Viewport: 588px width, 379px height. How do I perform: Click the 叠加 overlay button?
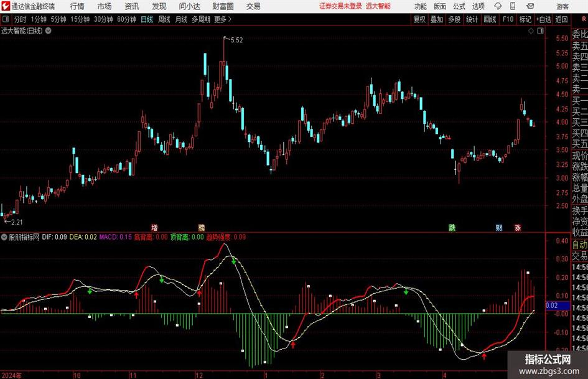(x=437, y=19)
